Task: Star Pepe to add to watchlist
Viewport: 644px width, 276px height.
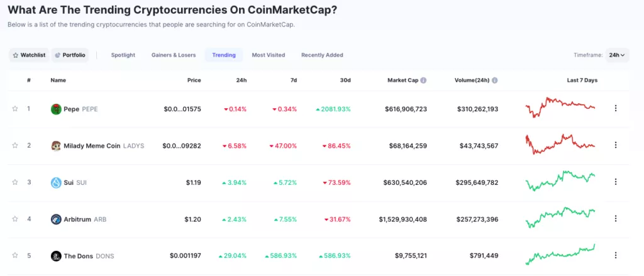Action: pos(15,109)
